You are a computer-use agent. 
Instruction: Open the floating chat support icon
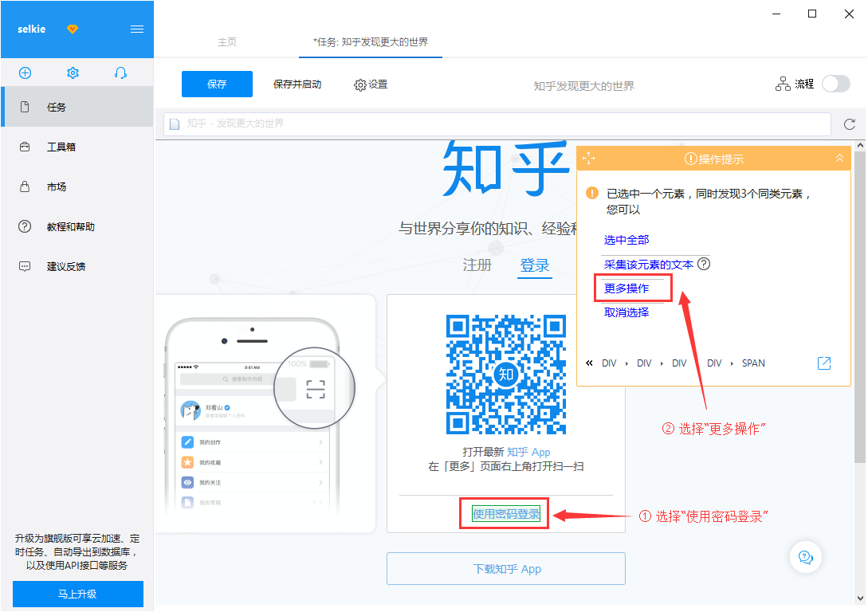tap(806, 557)
